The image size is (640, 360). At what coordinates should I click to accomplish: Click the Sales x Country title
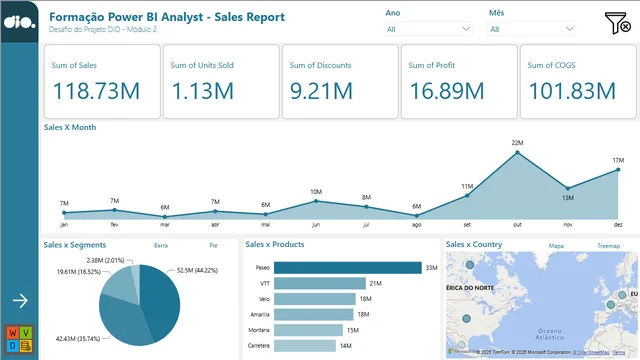474,244
